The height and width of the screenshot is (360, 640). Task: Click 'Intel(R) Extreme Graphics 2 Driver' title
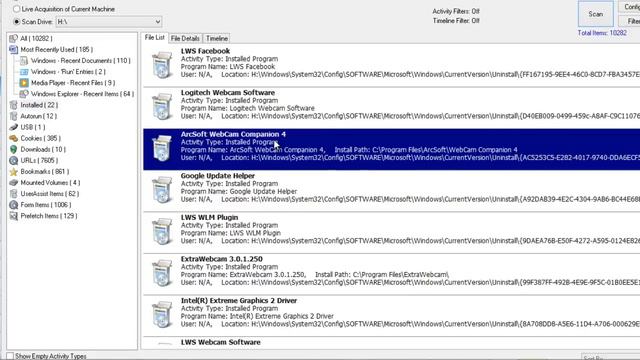[239, 301]
